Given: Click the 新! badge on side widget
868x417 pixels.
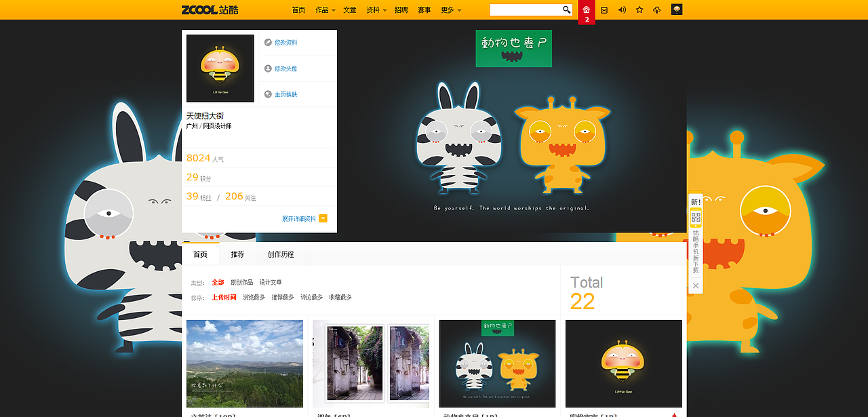Looking at the screenshot, I should coord(696,202).
